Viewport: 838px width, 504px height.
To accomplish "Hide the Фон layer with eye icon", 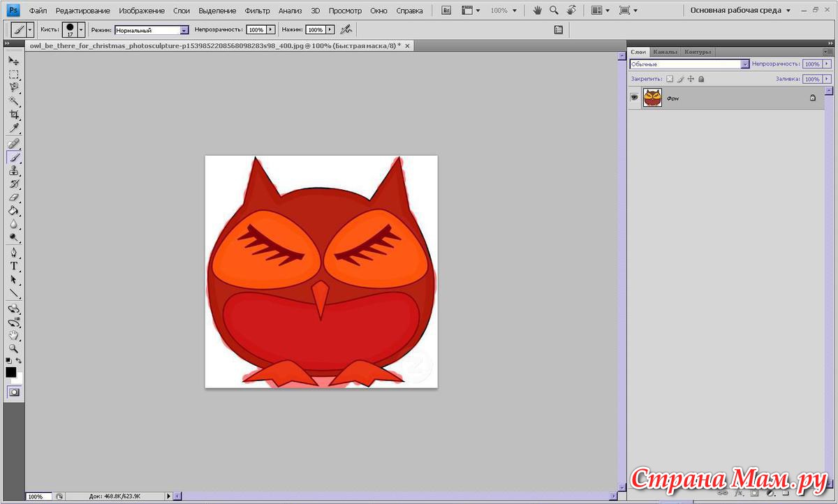I will click(634, 98).
